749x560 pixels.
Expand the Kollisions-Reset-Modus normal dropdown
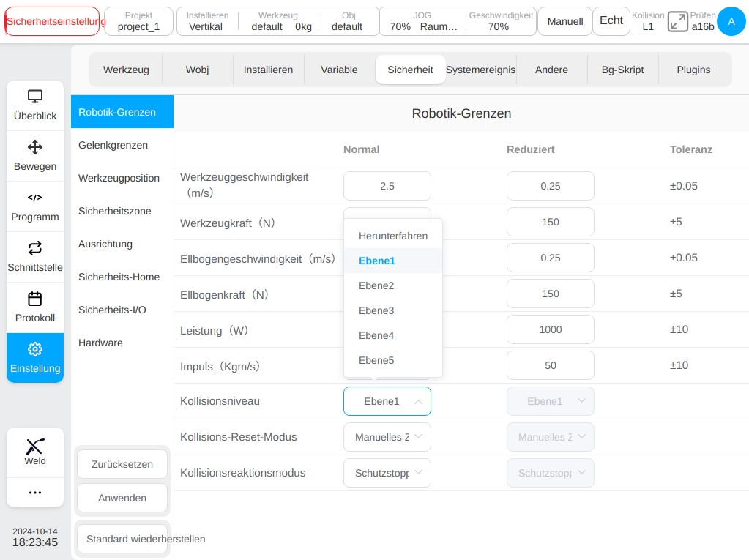387,437
